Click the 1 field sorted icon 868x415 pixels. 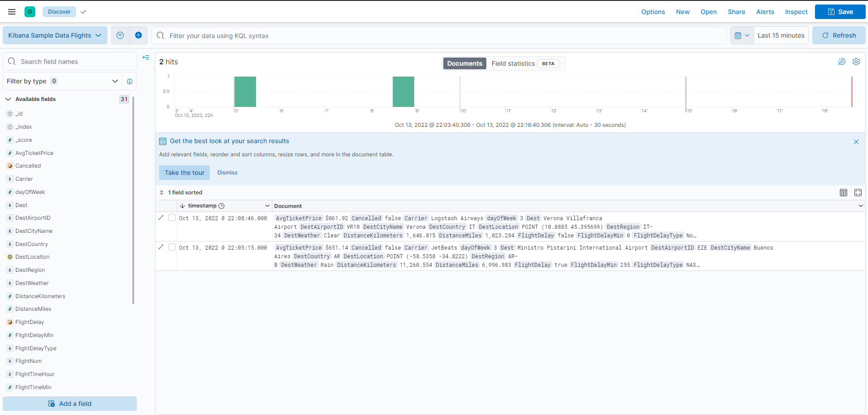161,193
